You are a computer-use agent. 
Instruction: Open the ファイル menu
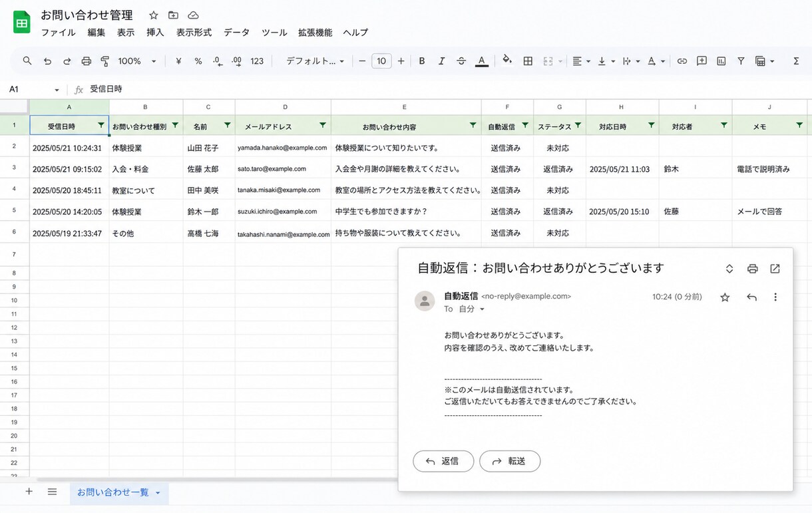pyautogui.click(x=58, y=33)
